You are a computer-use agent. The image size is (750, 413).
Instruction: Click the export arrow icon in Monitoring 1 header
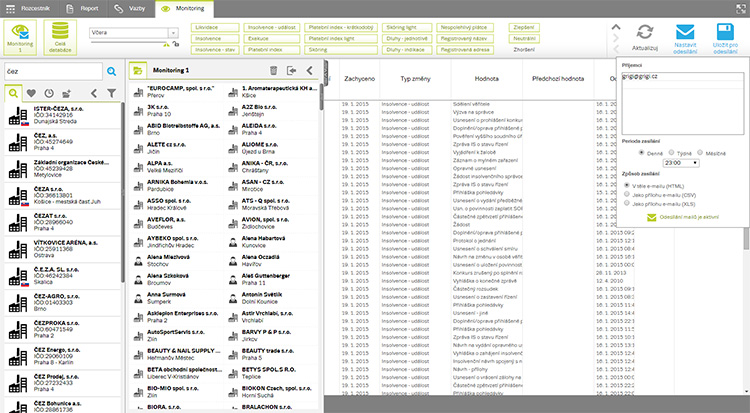coord(291,70)
